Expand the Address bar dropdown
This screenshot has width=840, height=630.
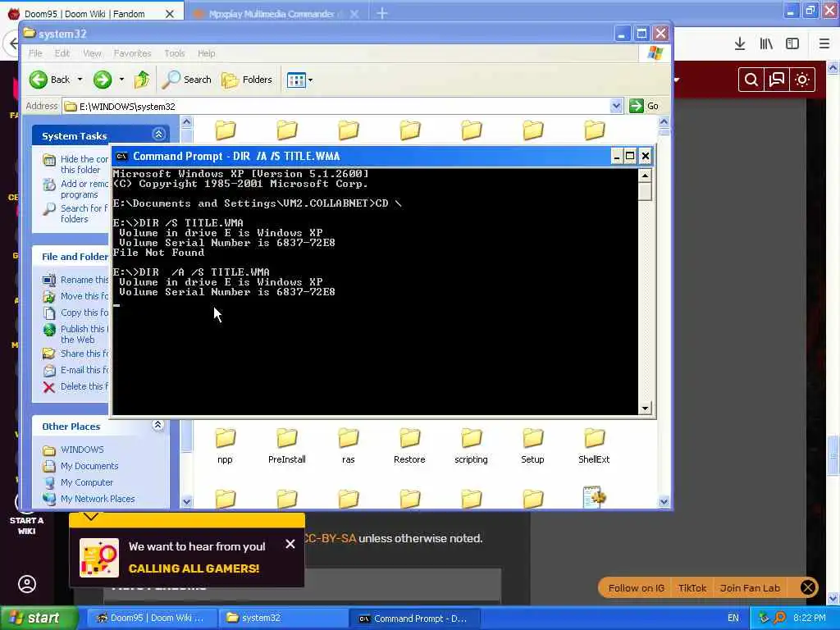click(616, 106)
